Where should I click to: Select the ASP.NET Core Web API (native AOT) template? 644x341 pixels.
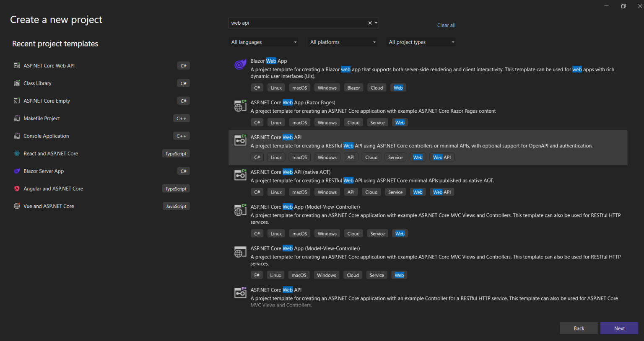click(290, 172)
